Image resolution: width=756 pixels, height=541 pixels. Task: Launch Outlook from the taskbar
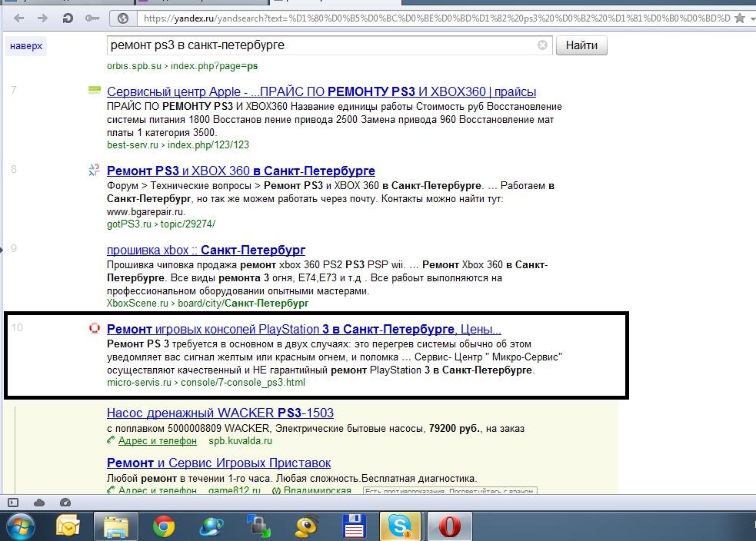coord(68,526)
